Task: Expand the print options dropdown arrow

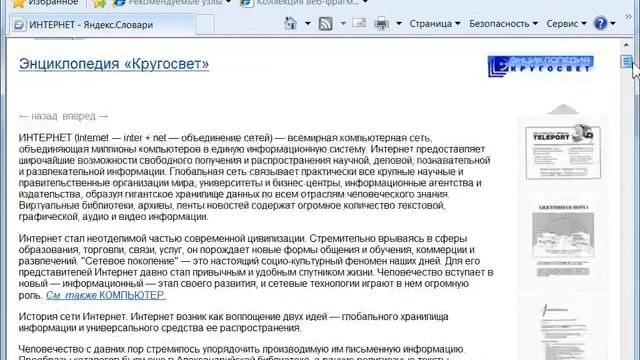Action: 399,24
